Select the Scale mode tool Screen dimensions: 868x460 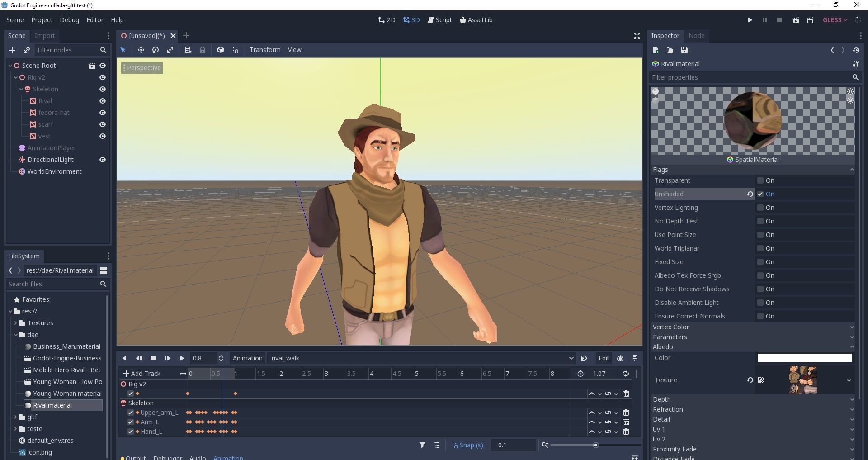[x=170, y=50]
